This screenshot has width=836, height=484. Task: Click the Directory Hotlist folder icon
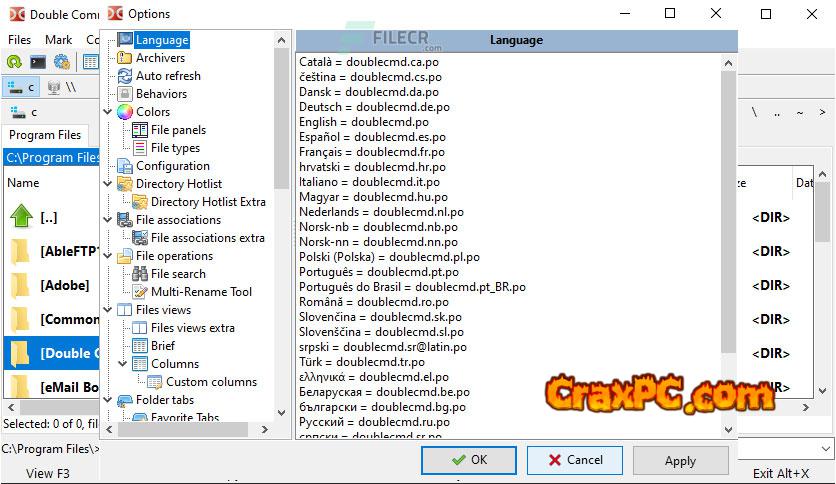(125, 183)
